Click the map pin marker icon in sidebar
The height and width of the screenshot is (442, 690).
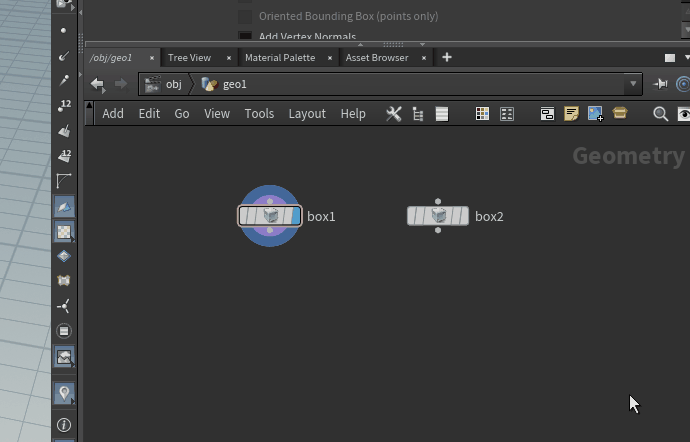point(64,393)
